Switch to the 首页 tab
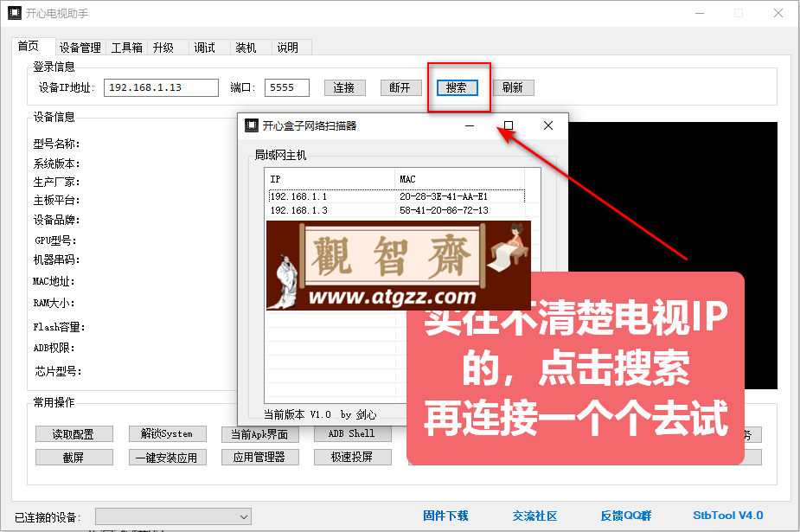The image size is (800, 532). tap(29, 47)
